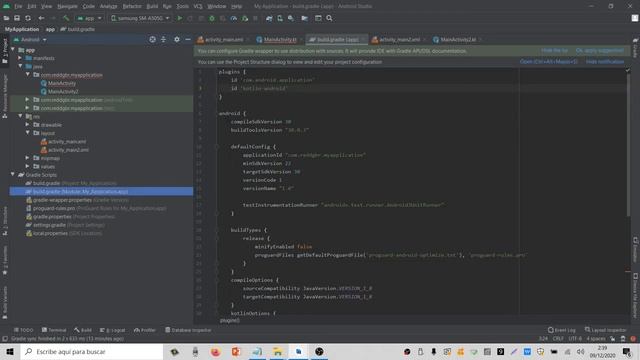Open the Refactor menu
The image size is (640, 360).
click(132, 7)
